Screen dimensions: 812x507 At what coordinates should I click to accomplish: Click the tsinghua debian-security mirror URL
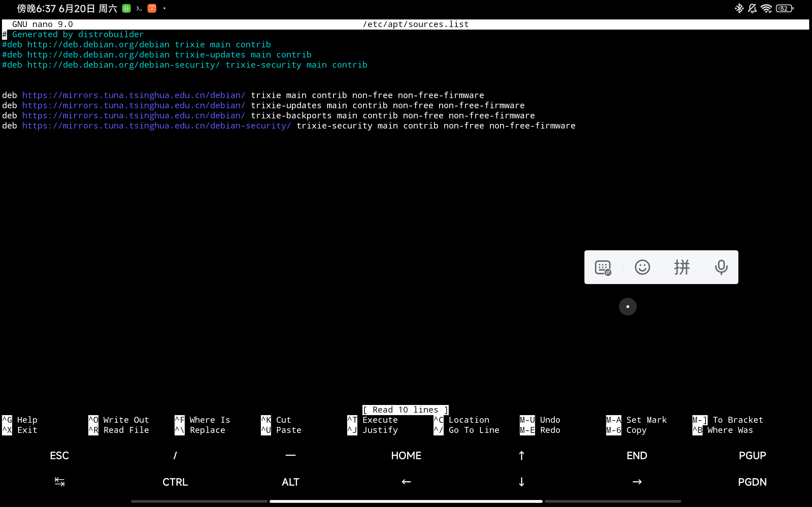click(156, 126)
